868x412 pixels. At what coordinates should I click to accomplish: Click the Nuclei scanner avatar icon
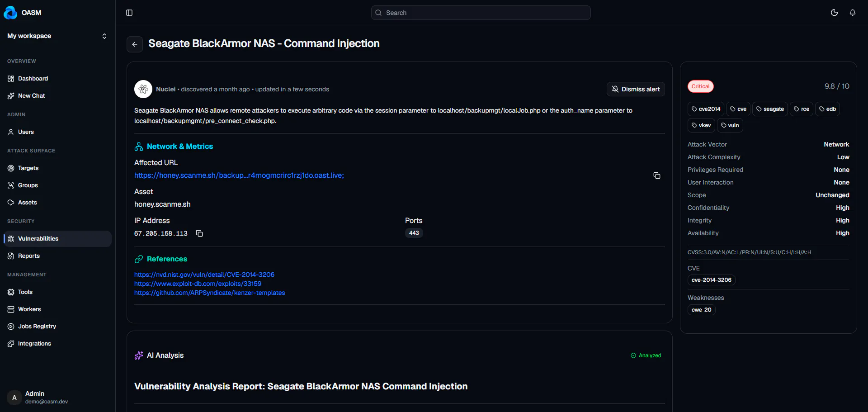click(143, 89)
